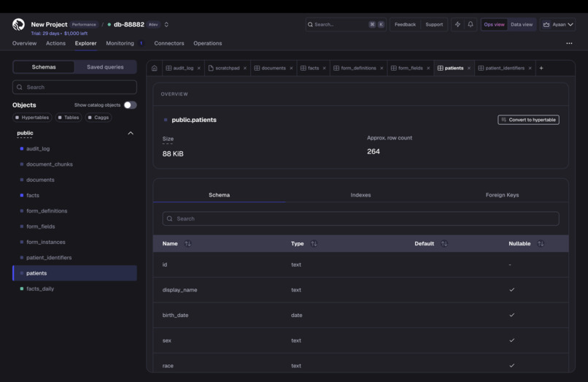The image size is (588, 382).
Task: Click the display_name column row
Action: tap(360, 290)
